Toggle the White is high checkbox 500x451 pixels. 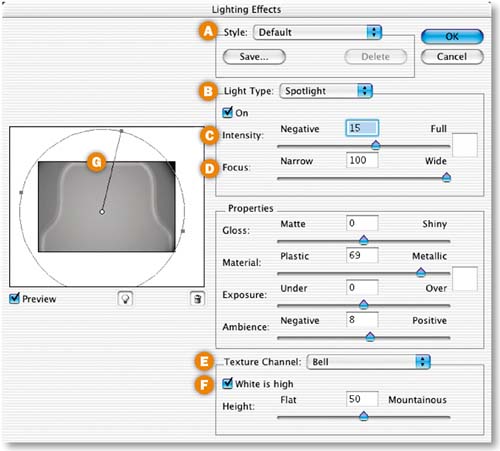(227, 383)
